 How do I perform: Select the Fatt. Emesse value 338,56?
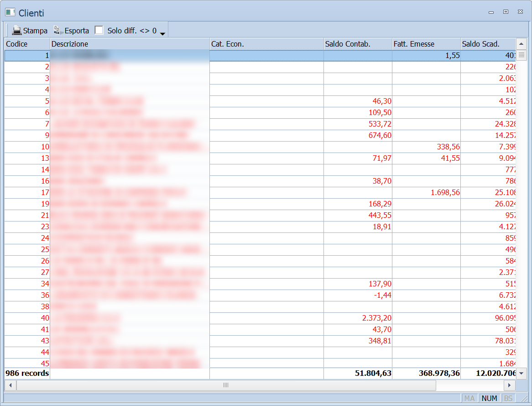click(x=448, y=147)
